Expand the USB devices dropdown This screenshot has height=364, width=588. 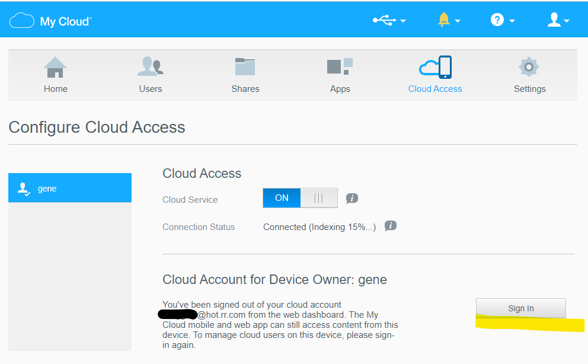[389, 21]
